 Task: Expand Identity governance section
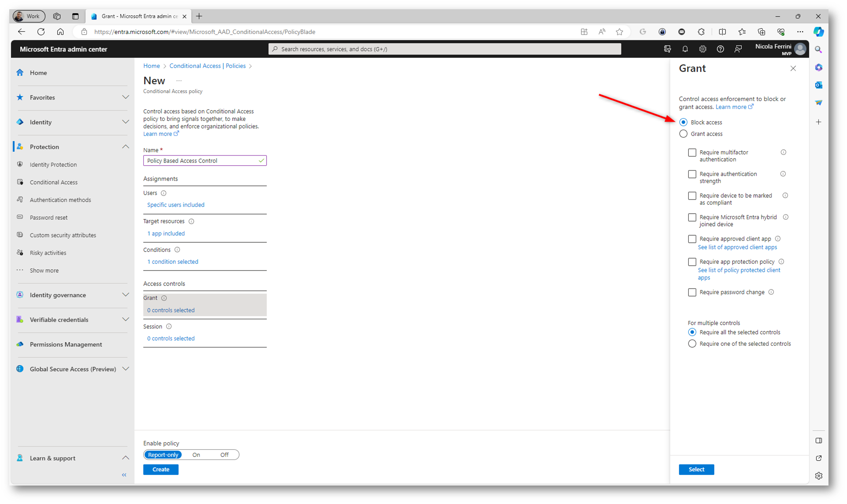(126, 295)
